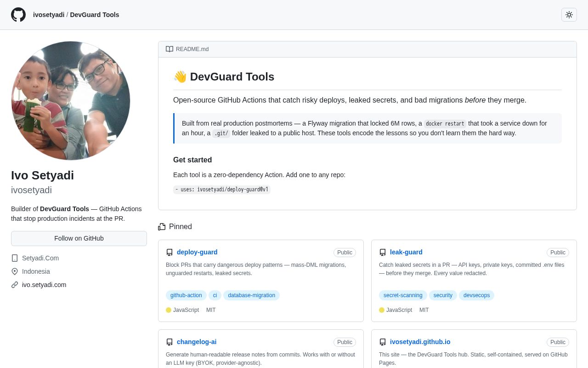
Task: Click the Follow on GitHub button
Action: click(79, 238)
